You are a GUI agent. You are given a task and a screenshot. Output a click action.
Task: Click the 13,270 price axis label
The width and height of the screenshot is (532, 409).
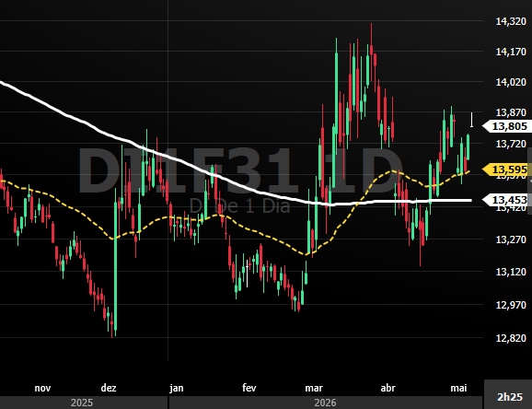tap(511, 240)
